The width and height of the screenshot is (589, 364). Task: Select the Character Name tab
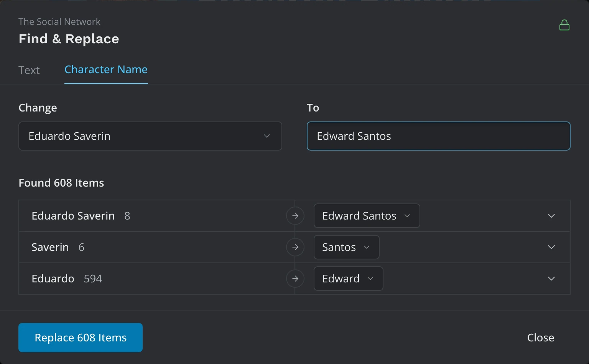click(106, 69)
